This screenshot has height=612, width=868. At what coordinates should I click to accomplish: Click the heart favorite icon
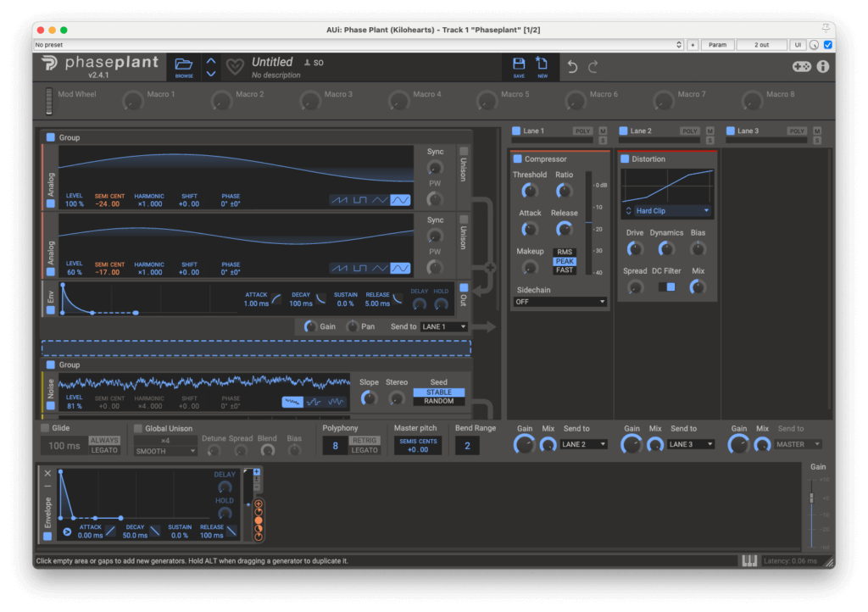235,67
